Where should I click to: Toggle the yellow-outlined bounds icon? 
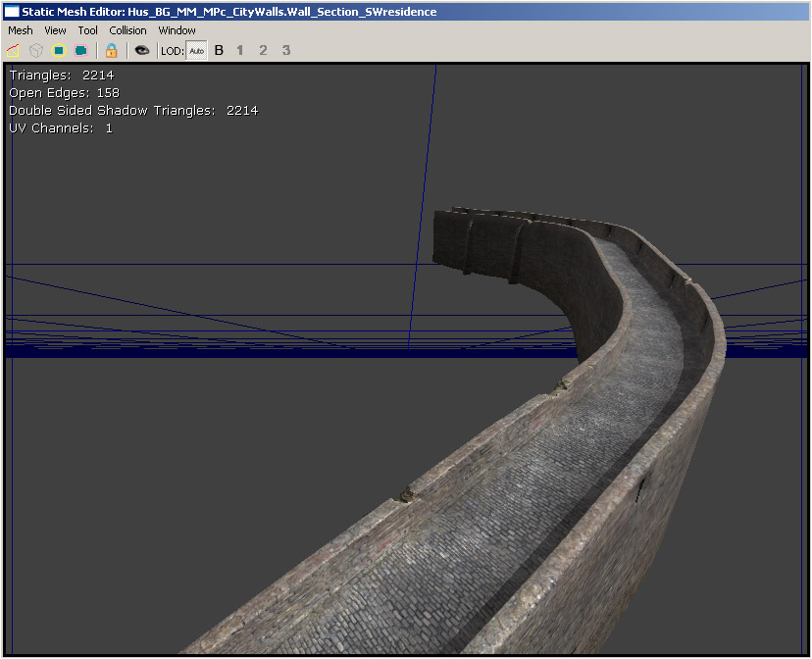point(59,50)
